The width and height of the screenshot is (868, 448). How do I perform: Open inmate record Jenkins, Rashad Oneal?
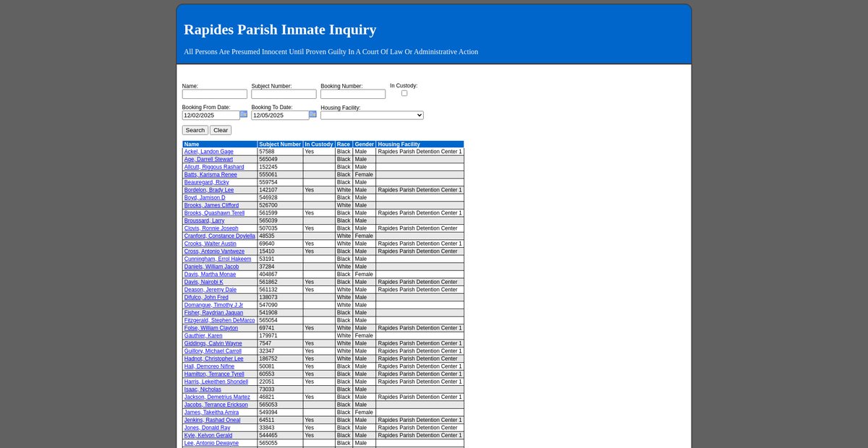coord(213,420)
